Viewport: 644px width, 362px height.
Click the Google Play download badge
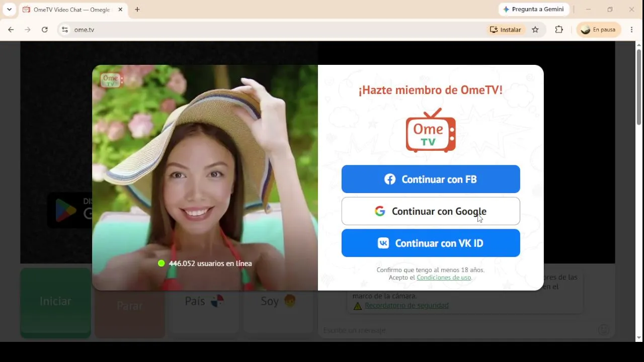[69, 210]
